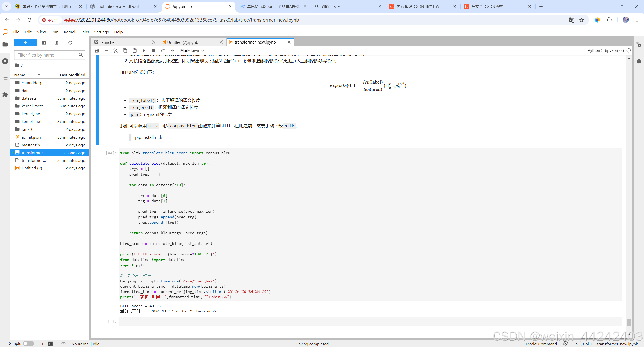
Task: Open the Markdown cell type dropdown
Action: (x=192, y=51)
